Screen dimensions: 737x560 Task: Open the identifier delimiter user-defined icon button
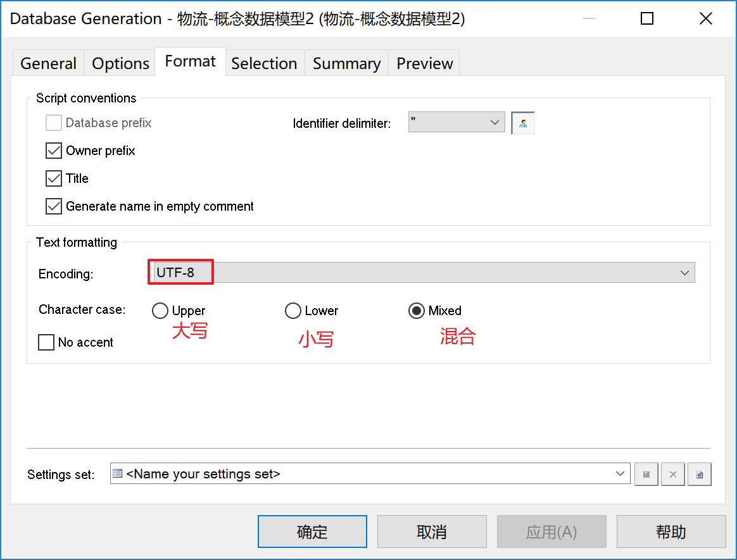[x=522, y=123]
